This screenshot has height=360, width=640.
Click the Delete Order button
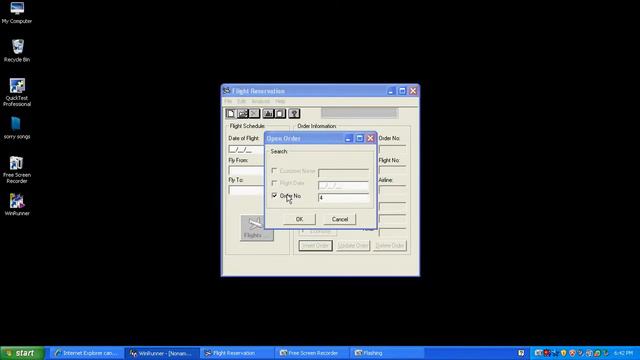click(390, 246)
